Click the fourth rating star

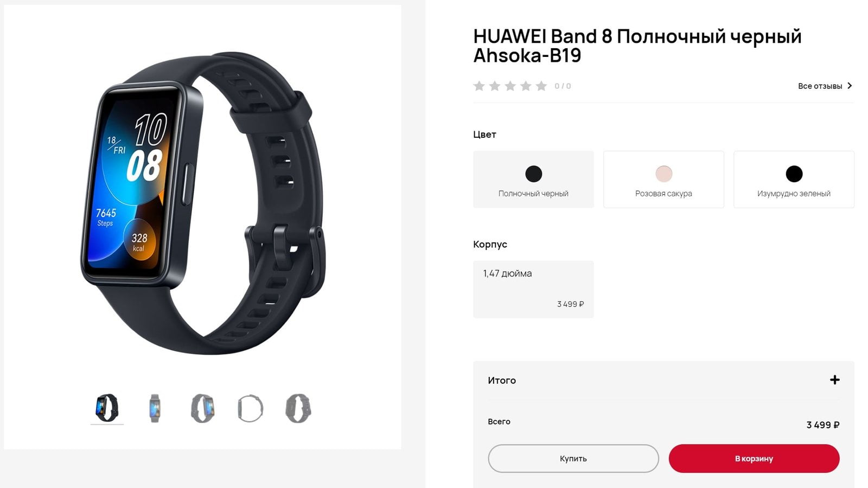click(x=526, y=86)
